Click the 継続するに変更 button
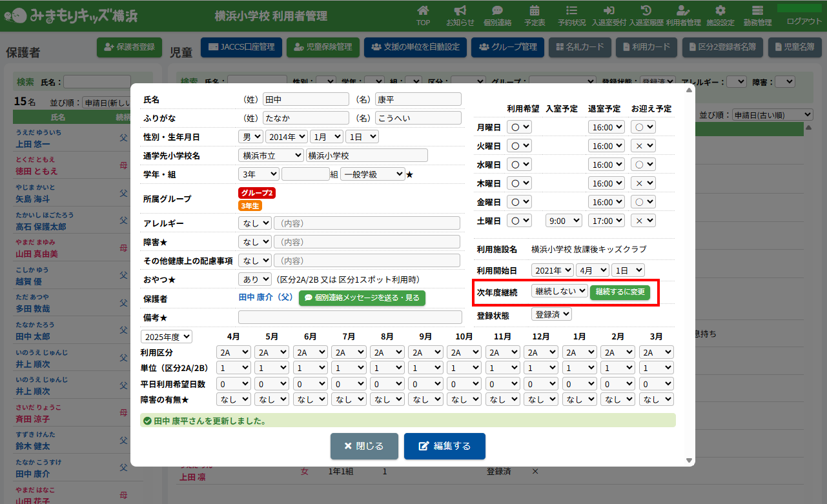The height and width of the screenshot is (504, 827). (x=620, y=292)
